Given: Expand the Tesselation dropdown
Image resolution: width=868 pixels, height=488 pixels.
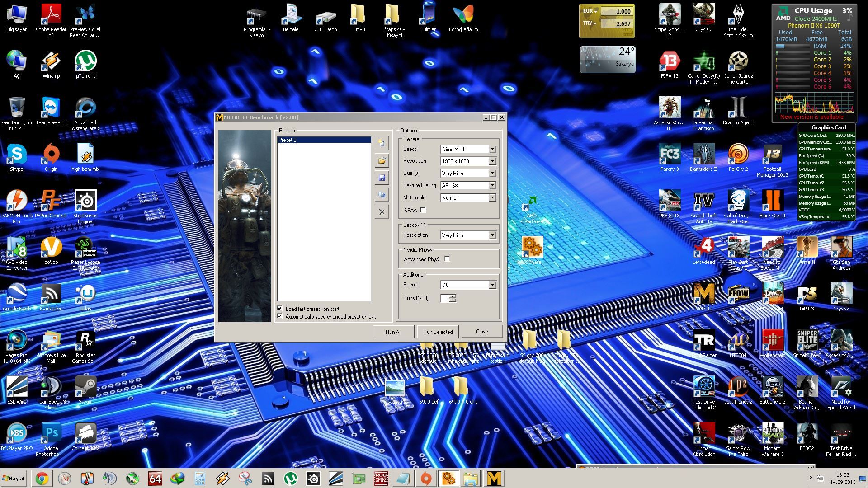Looking at the screenshot, I should pyautogui.click(x=492, y=235).
